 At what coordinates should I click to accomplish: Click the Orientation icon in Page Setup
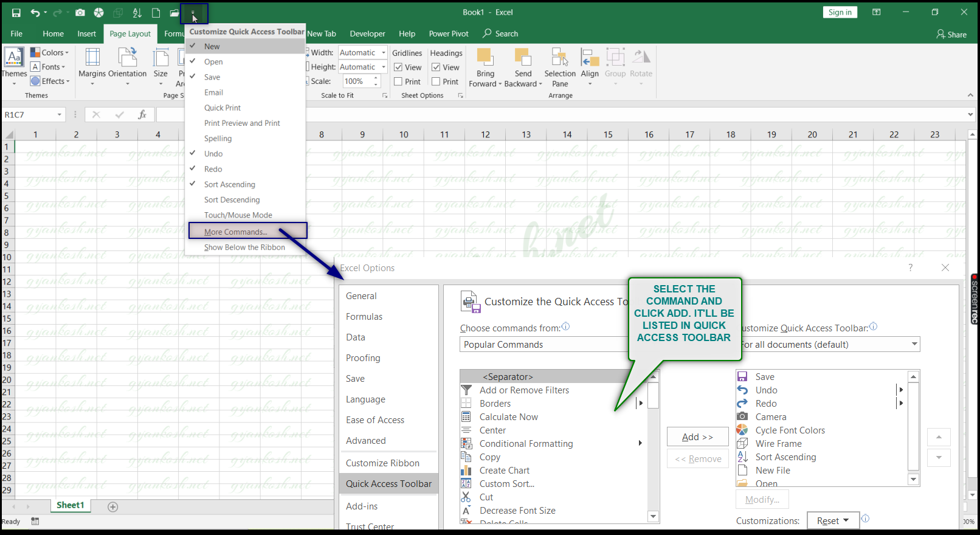(128, 58)
